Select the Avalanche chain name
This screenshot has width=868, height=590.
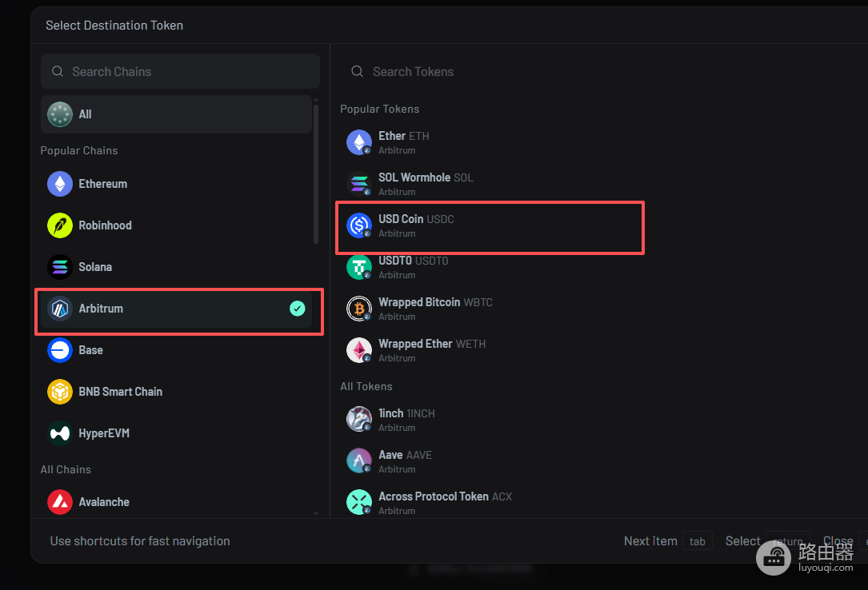point(104,502)
